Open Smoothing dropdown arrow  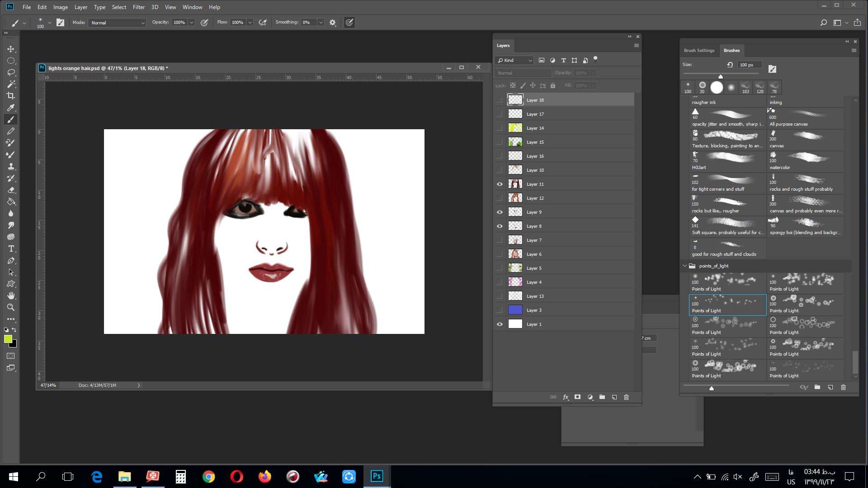click(x=321, y=23)
